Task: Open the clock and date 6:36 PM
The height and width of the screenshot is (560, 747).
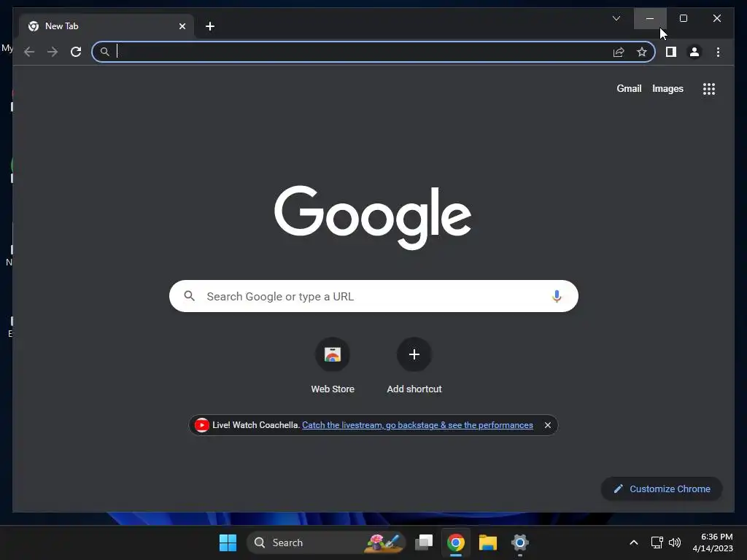Action: tap(713, 542)
